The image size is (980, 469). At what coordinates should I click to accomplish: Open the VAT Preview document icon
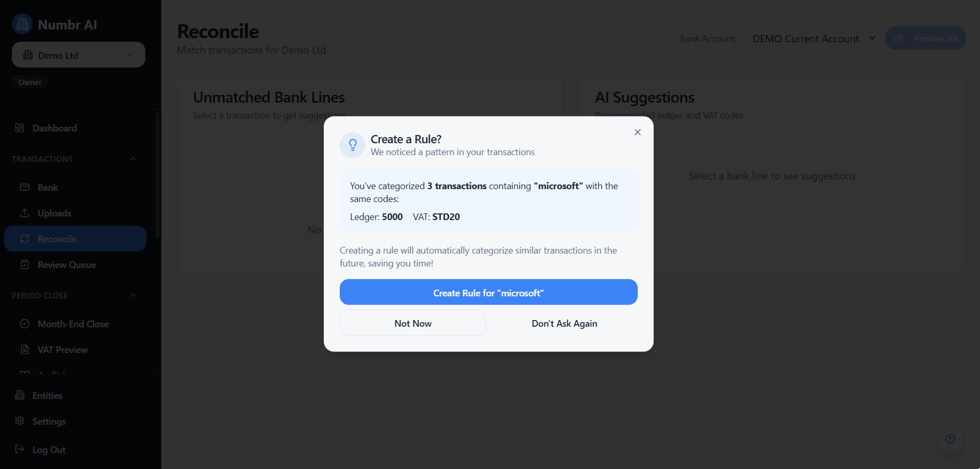pos(24,349)
